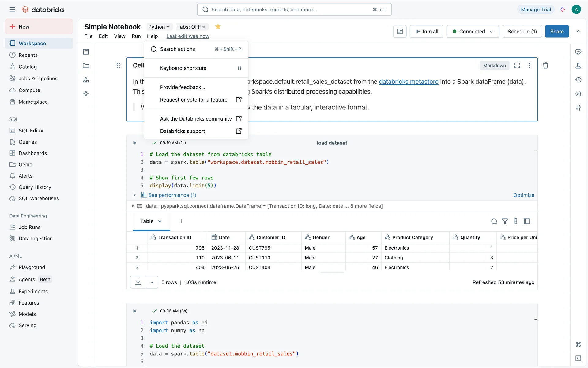
Task: Click the global search input field
Action: pos(294,10)
